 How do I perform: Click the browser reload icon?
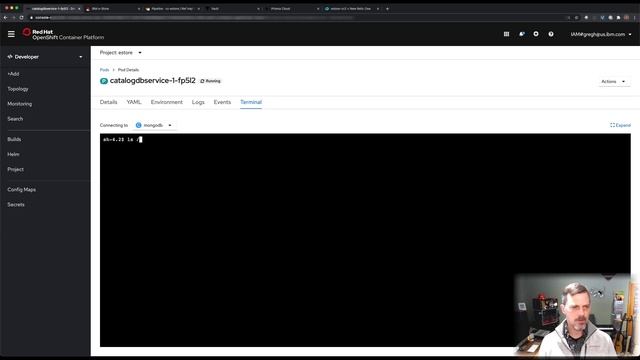click(21, 18)
